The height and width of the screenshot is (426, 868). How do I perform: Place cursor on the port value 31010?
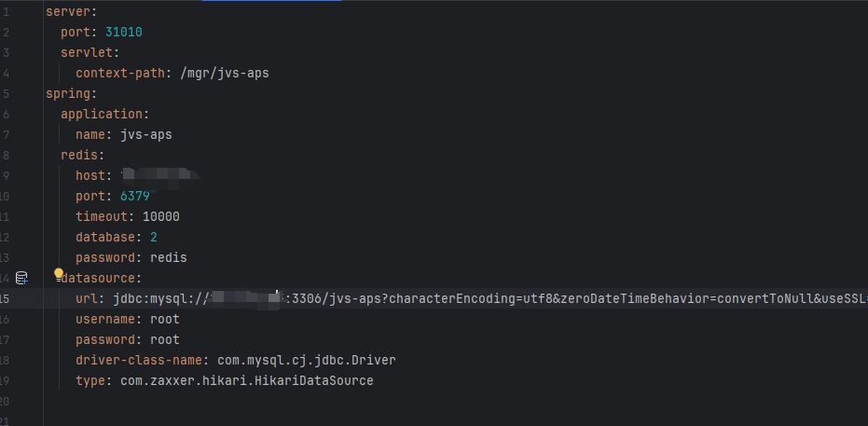(x=123, y=32)
